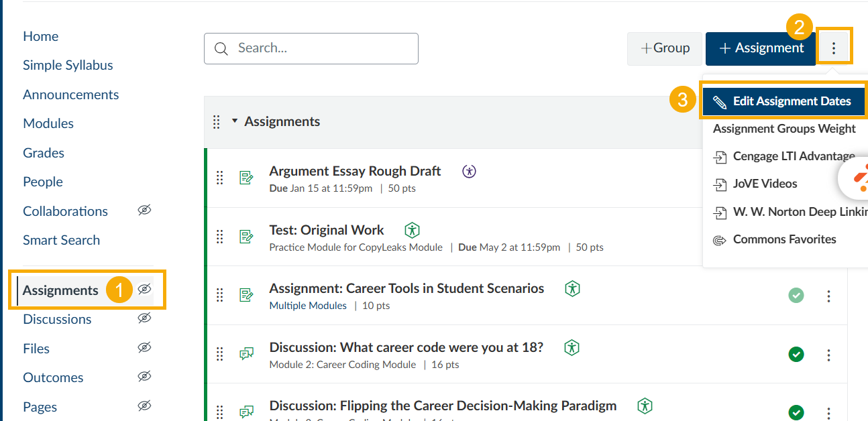Click discussion icon for Flipping the Career Paradigm
Viewport: 868px width, 421px height.
pos(246,412)
